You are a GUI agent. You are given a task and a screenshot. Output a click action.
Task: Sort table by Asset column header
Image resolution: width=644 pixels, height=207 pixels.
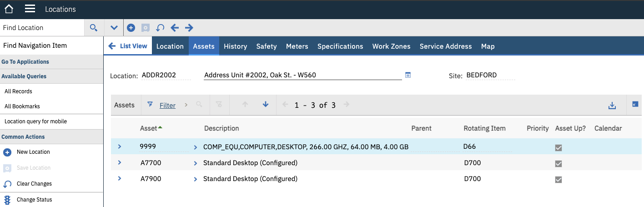click(x=149, y=128)
